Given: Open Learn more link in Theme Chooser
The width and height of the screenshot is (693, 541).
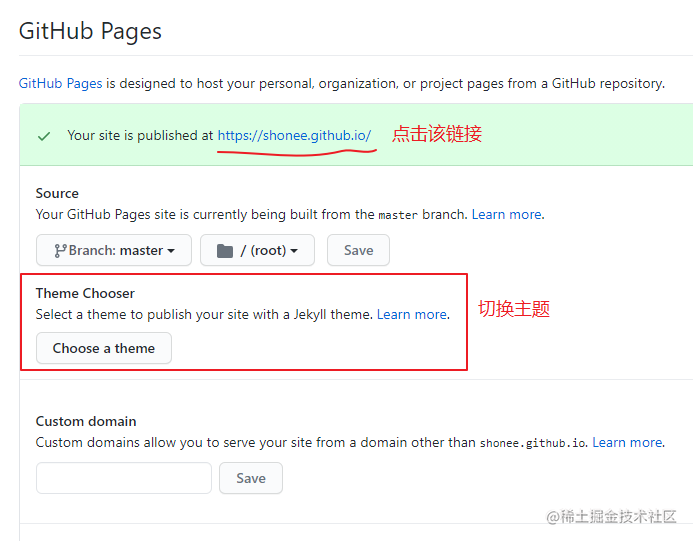Looking at the screenshot, I should [411, 314].
